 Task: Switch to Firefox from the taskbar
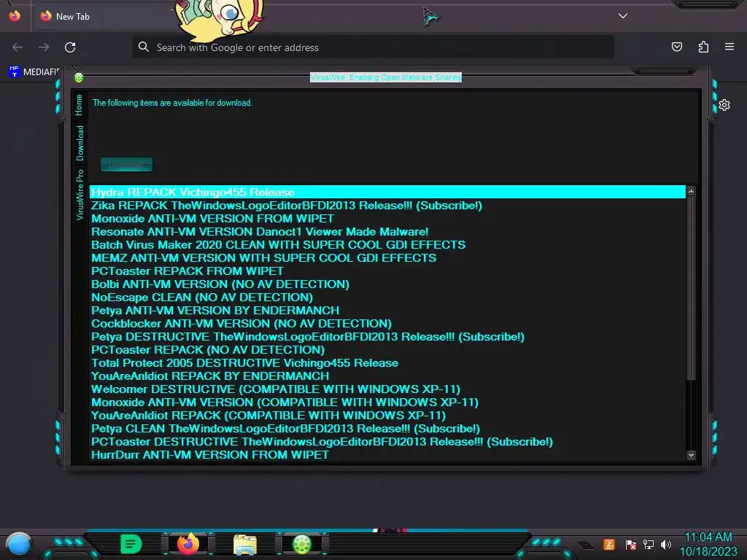pyautogui.click(x=187, y=544)
